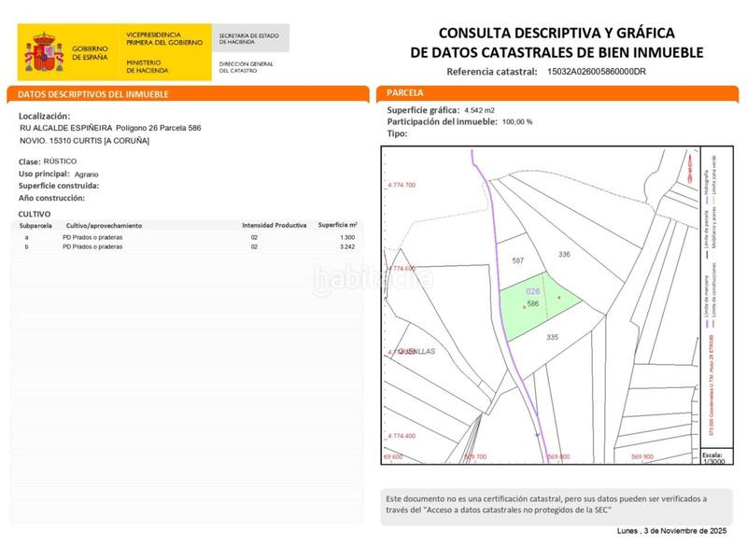The width and height of the screenshot is (747, 560).
Task: Click the Dirección General del Catastro label
Action: (x=246, y=66)
